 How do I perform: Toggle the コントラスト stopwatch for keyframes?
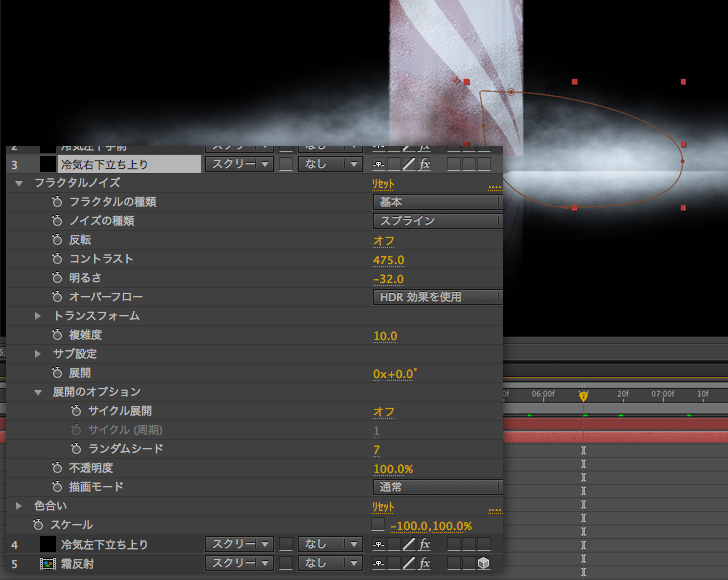58,260
